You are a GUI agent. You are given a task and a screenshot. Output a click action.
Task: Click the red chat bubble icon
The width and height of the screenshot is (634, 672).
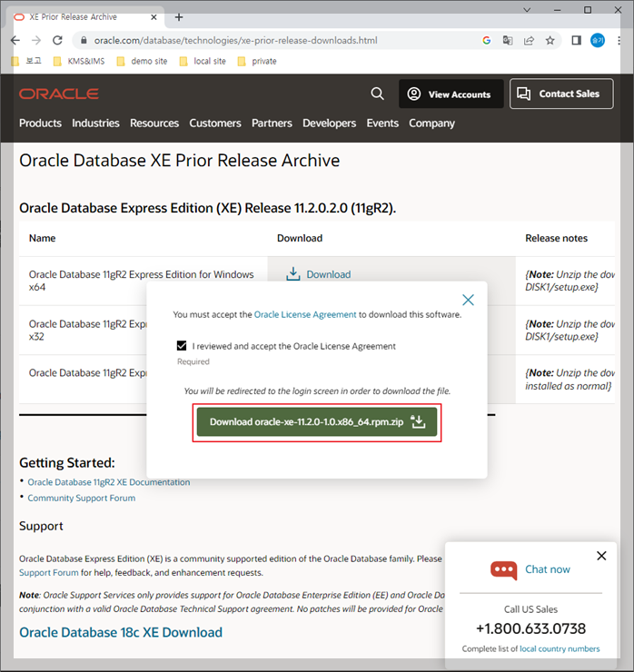pyautogui.click(x=504, y=570)
